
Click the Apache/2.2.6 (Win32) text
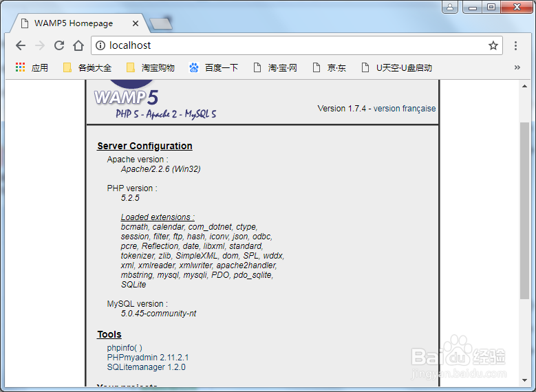(161, 169)
